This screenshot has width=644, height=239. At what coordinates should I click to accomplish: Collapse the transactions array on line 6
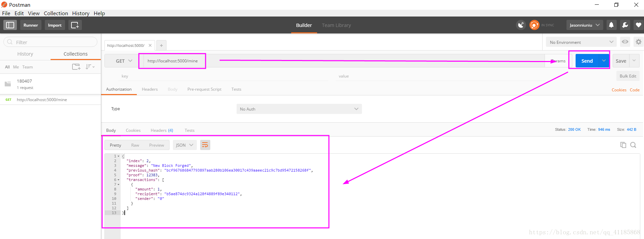(x=118, y=180)
